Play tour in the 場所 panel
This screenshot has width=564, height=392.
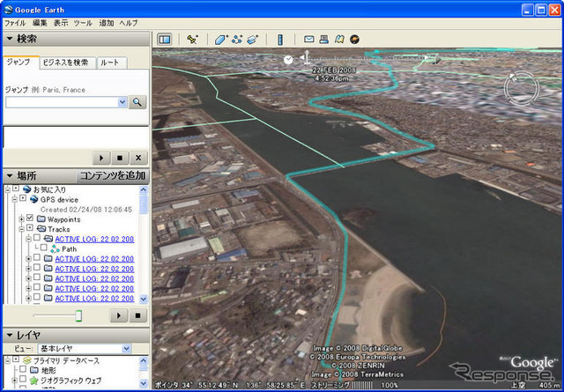[119, 315]
